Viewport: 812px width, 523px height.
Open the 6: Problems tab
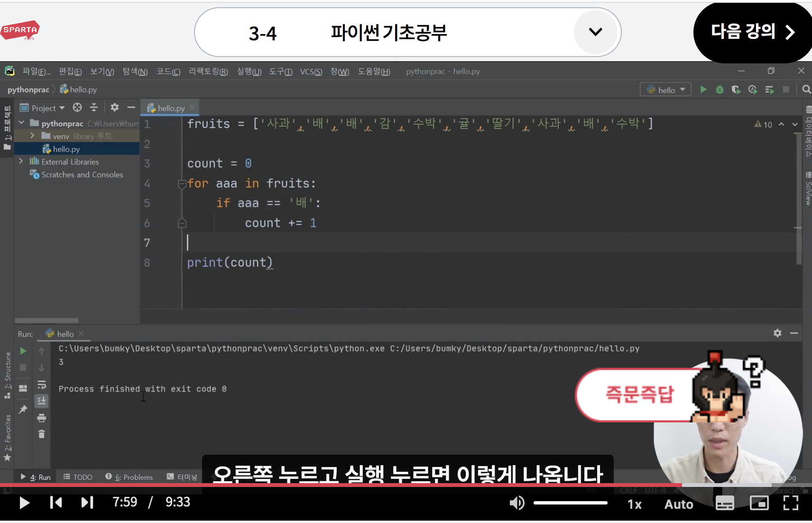[x=129, y=477]
